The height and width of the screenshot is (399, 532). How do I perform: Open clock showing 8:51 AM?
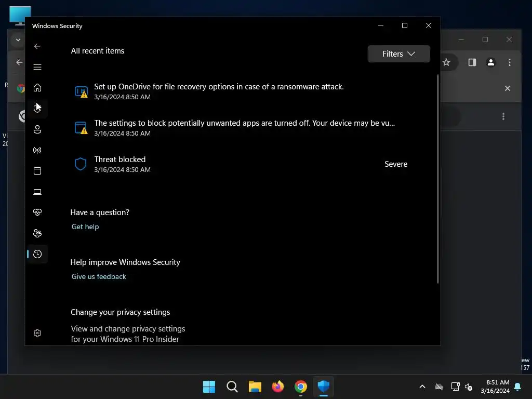495,387
